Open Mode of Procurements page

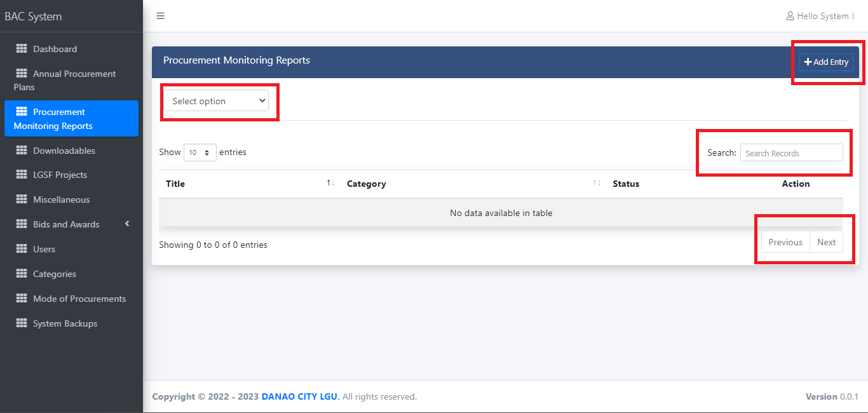(71, 299)
